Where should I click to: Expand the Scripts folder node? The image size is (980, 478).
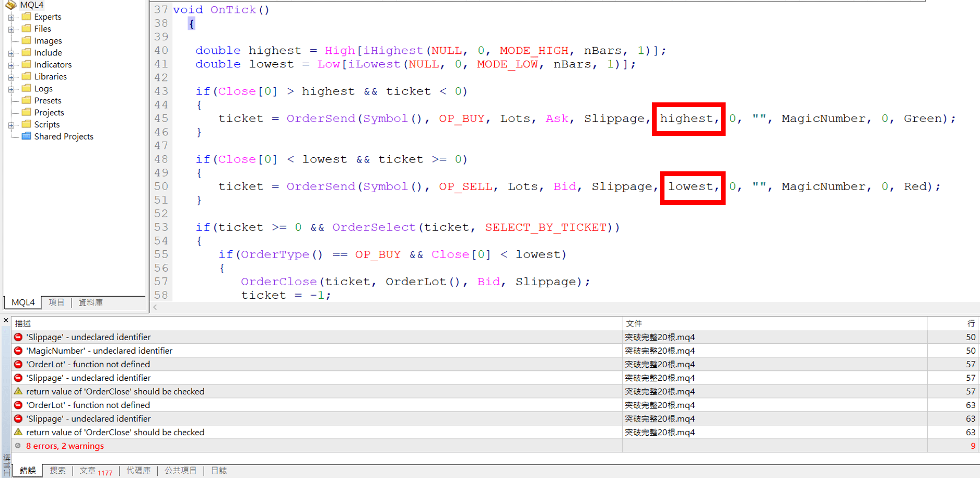pyautogui.click(x=11, y=125)
